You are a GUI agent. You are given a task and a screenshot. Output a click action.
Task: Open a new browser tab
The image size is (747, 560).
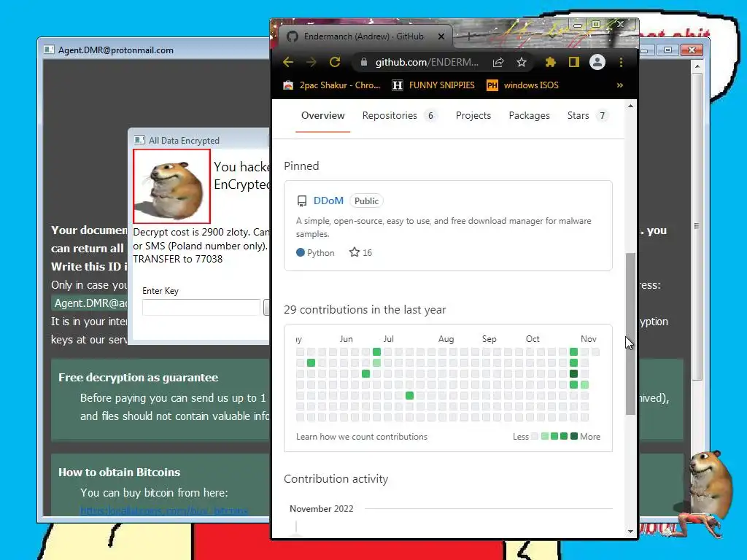469,36
